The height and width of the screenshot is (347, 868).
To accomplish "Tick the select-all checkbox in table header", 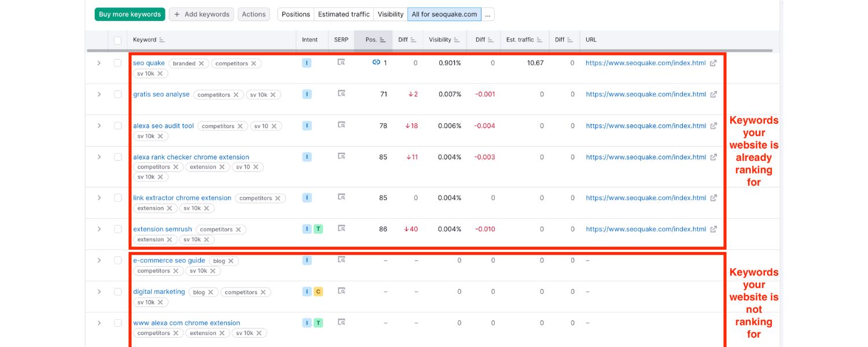I will (x=117, y=40).
